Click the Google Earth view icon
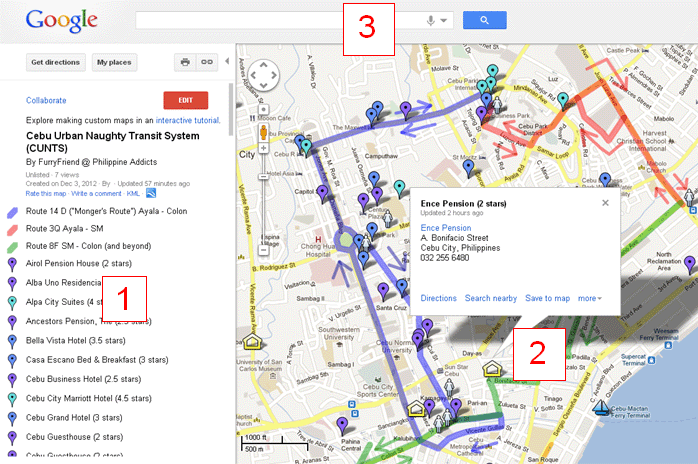This screenshot has width=698, height=464. click(x=151, y=193)
